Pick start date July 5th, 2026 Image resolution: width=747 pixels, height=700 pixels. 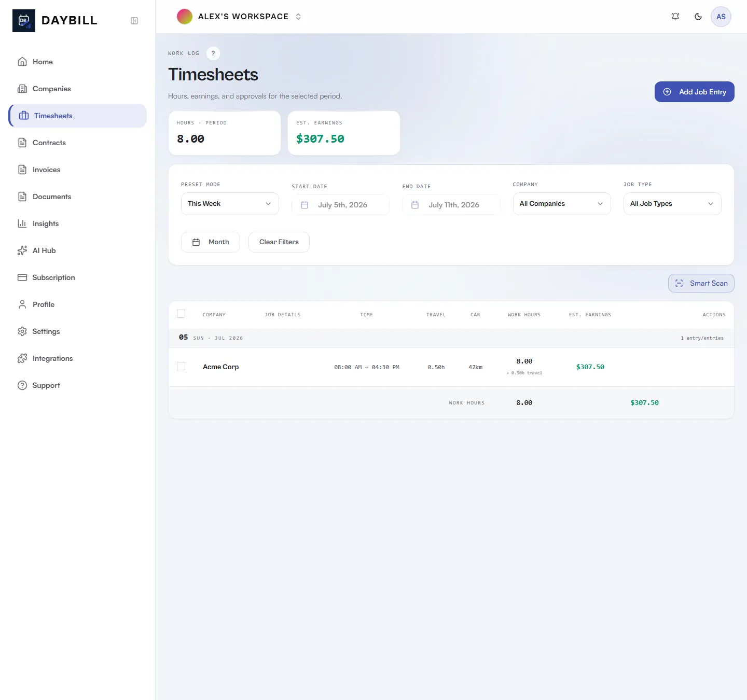click(340, 205)
